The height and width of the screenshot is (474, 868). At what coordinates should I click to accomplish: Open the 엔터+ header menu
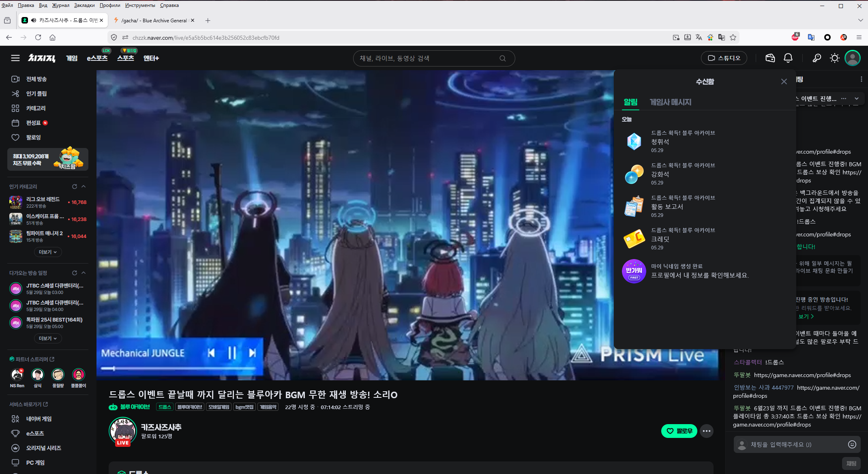(x=151, y=58)
